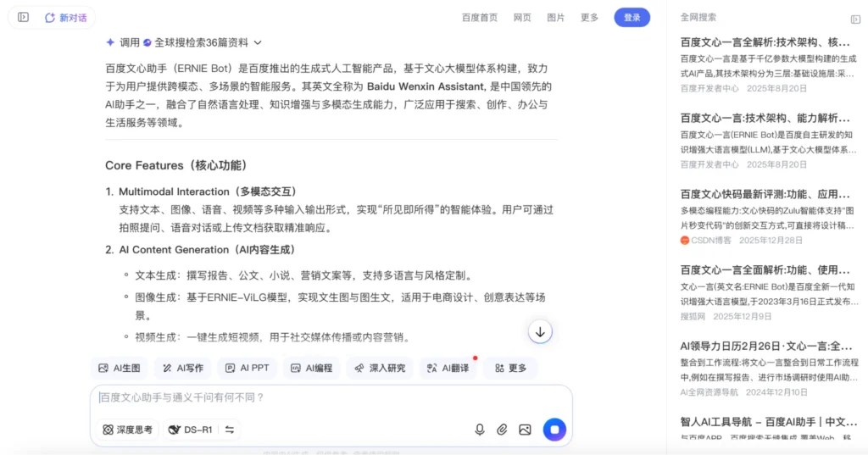Click the Multimodal Interaction（多模态交互） item
The width and height of the screenshot is (868, 455).
point(209,191)
